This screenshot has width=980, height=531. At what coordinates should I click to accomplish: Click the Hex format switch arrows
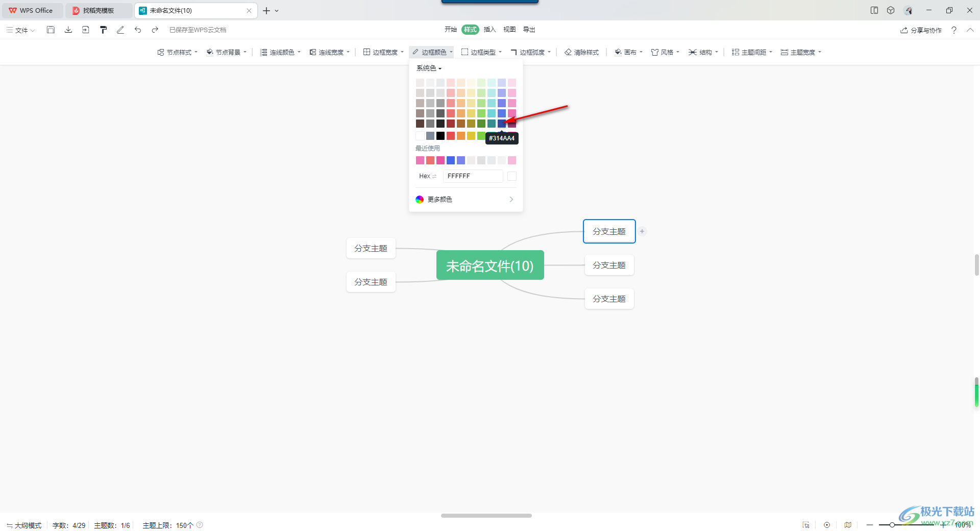click(x=434, y=176)
